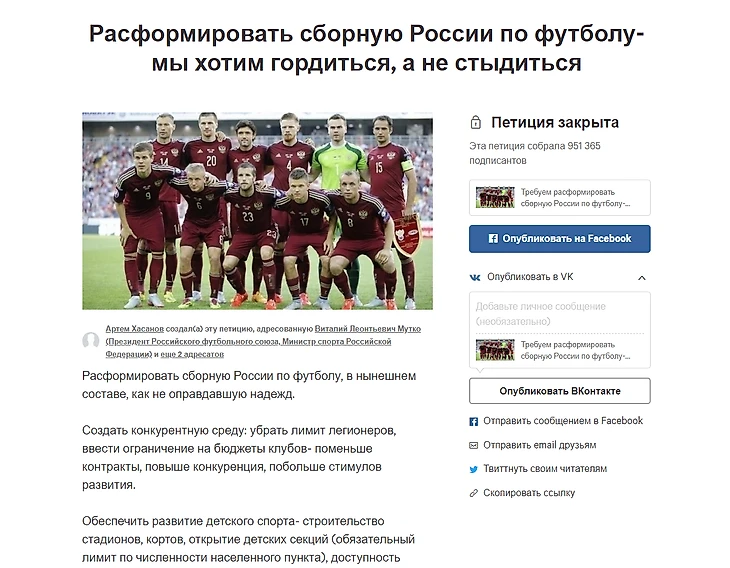Image resolution: width=730 pixels, height=568 pixels.
Task: Click the petition author's avatar icon
Action: 91,340
